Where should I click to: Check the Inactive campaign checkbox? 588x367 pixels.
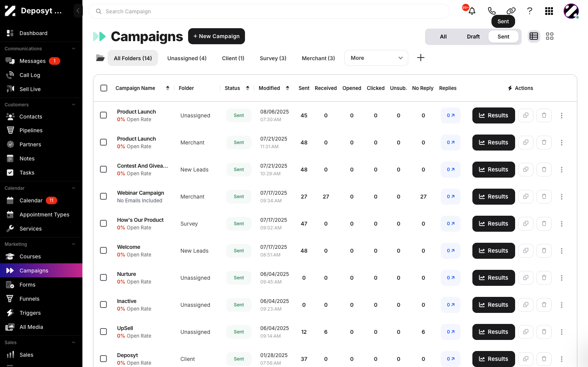tap(103, 304)
